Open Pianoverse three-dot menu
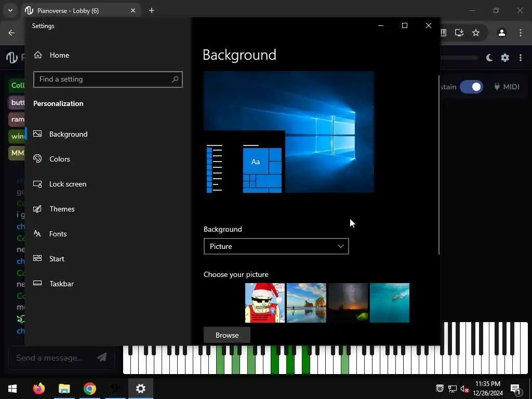Screen dimensions: 532x399 pos(521,58)
